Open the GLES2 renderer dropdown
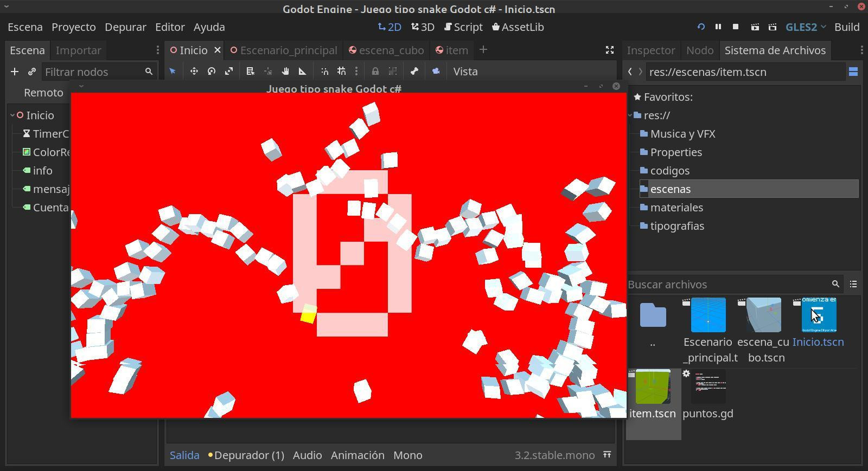 [806, 27]
